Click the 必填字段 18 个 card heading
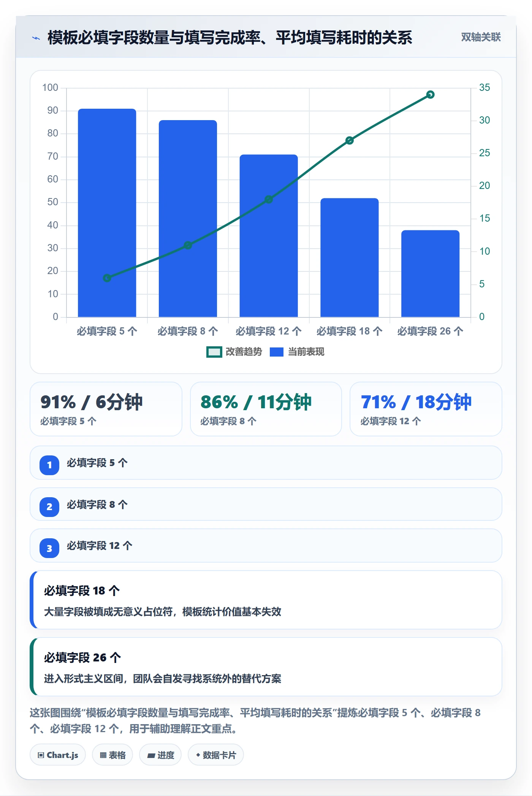Screen dimensions: 532x796 [82, 591]
